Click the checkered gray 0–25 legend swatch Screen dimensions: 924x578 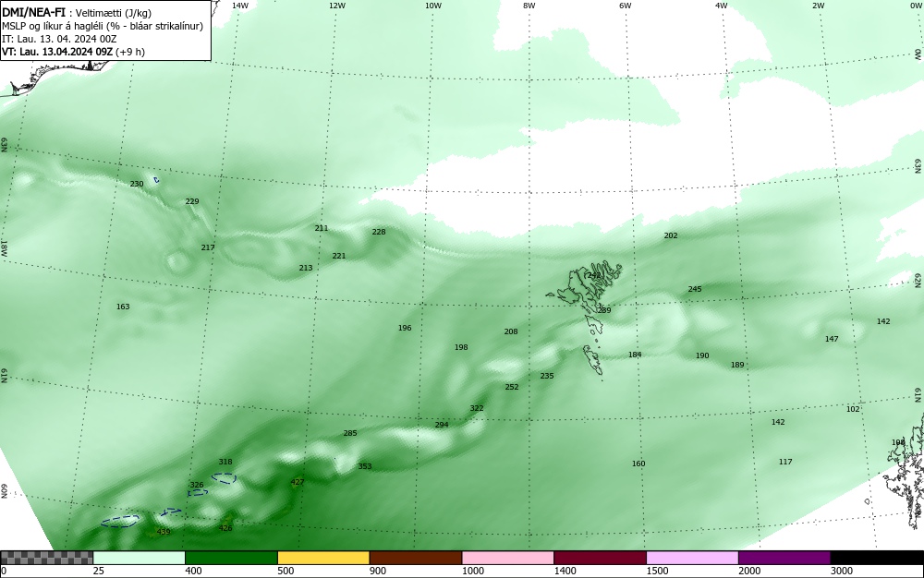point(46,558)
